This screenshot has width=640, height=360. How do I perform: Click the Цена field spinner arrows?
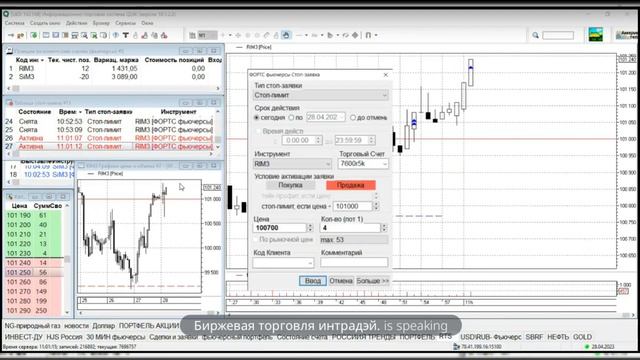310,228
